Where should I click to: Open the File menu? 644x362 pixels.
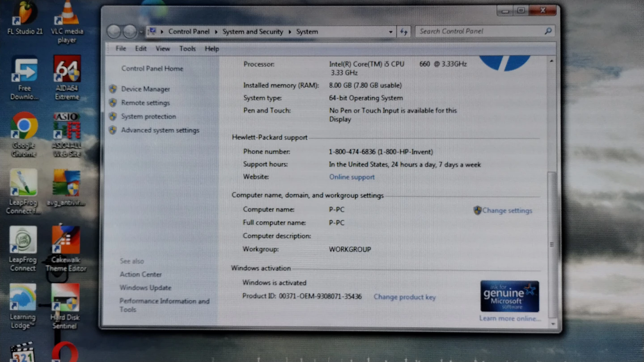[121, 49]
